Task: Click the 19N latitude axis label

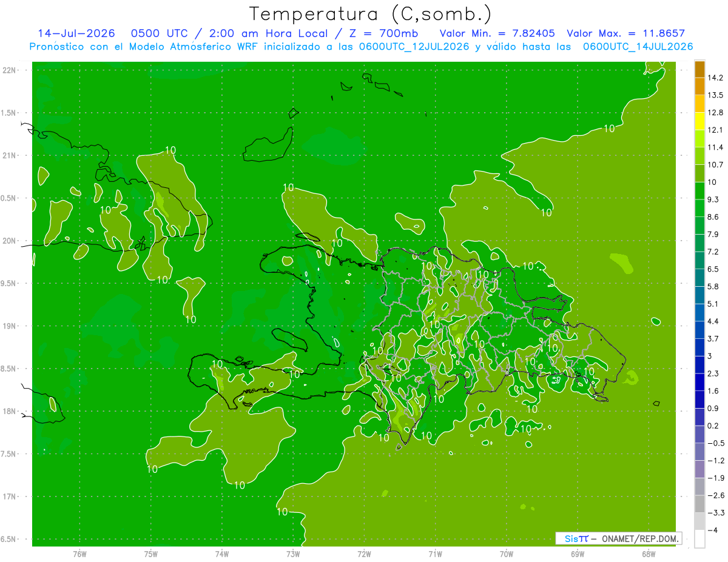Action: pos(10,326)
